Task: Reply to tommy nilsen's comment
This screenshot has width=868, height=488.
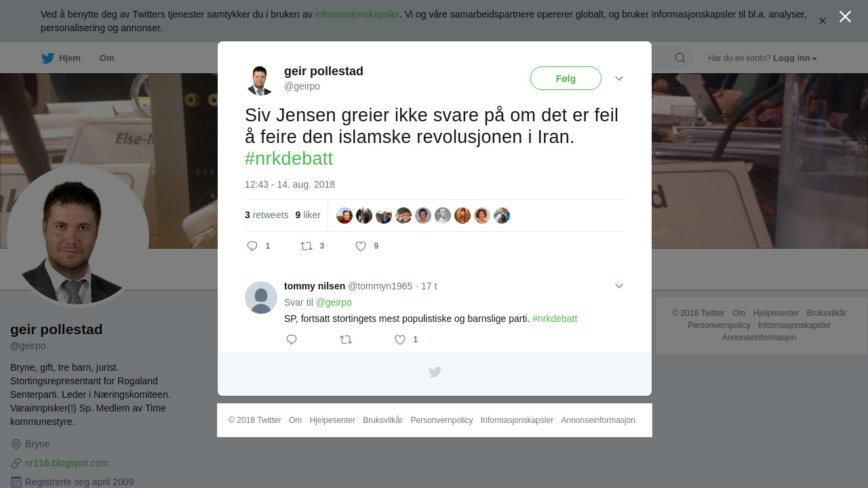Action: 292,340
